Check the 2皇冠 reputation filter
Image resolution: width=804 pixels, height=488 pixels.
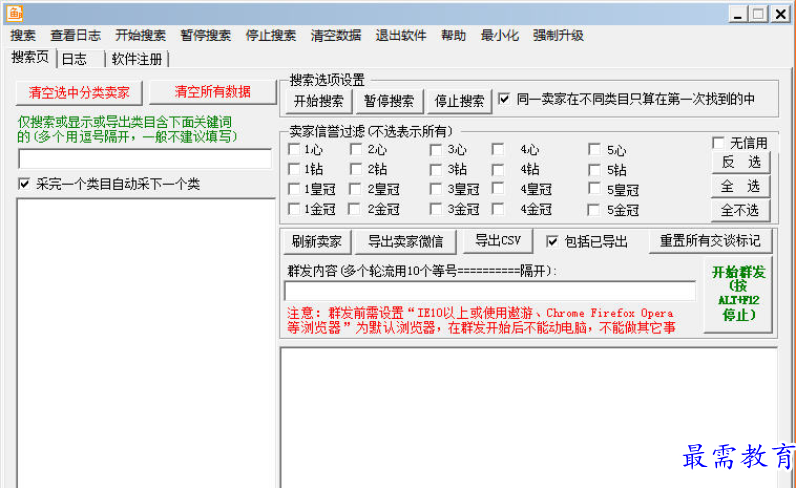[x=355, y=189]
